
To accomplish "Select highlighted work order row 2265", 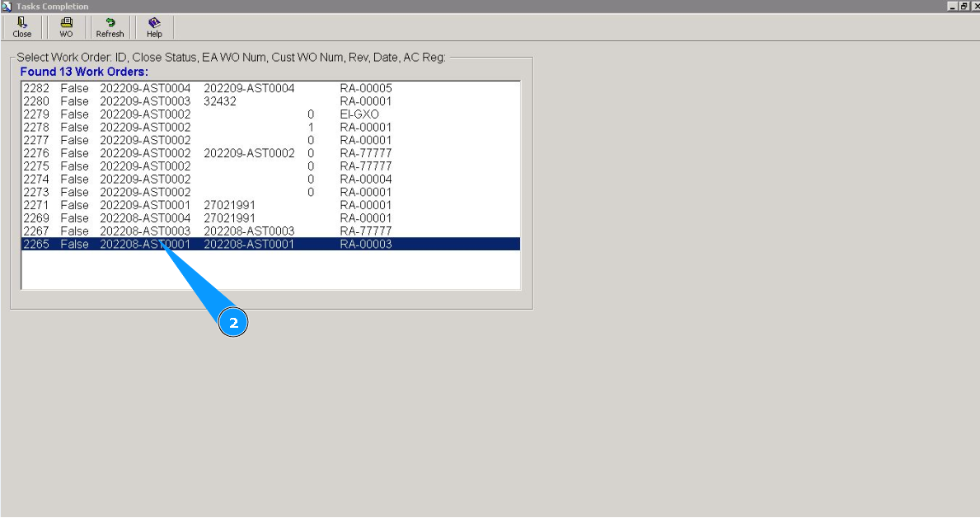I will tap(270, 245).
